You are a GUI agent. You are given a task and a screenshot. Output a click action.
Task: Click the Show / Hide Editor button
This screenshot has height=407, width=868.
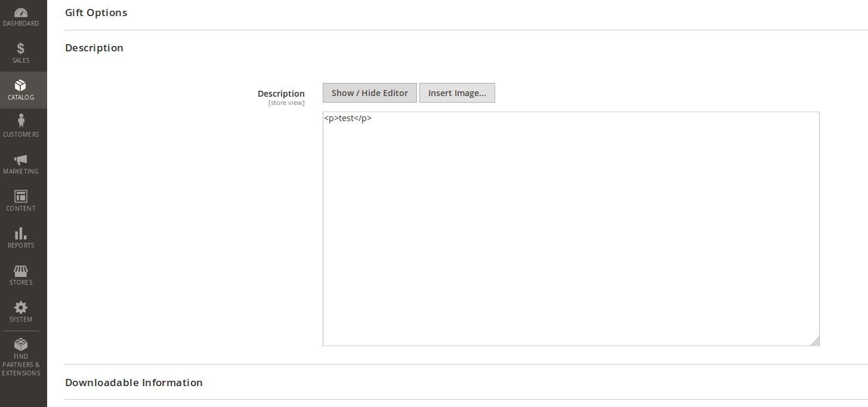pos(369,92)
